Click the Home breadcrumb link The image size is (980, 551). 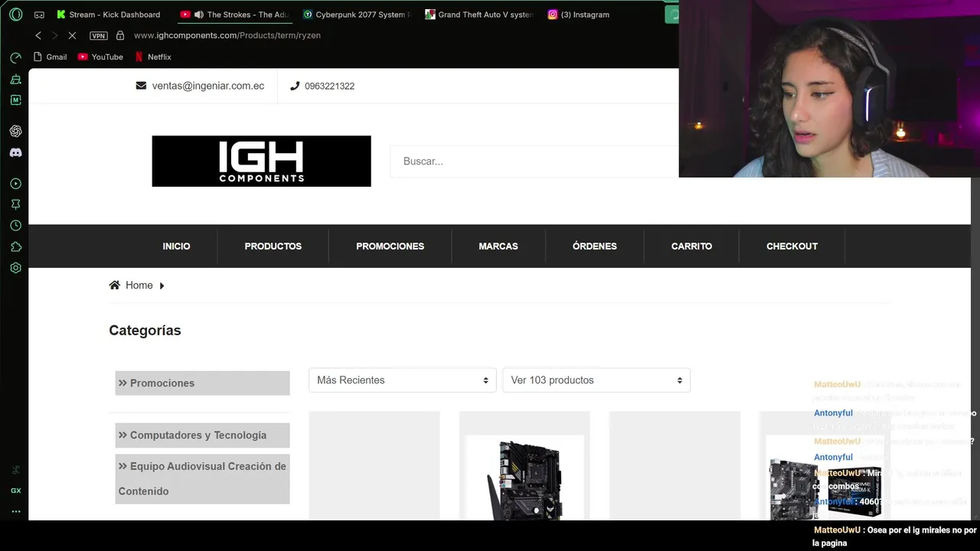139,285
